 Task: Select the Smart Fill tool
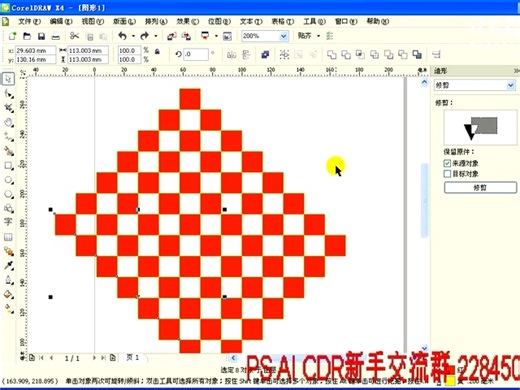click(x=8, y=151)
